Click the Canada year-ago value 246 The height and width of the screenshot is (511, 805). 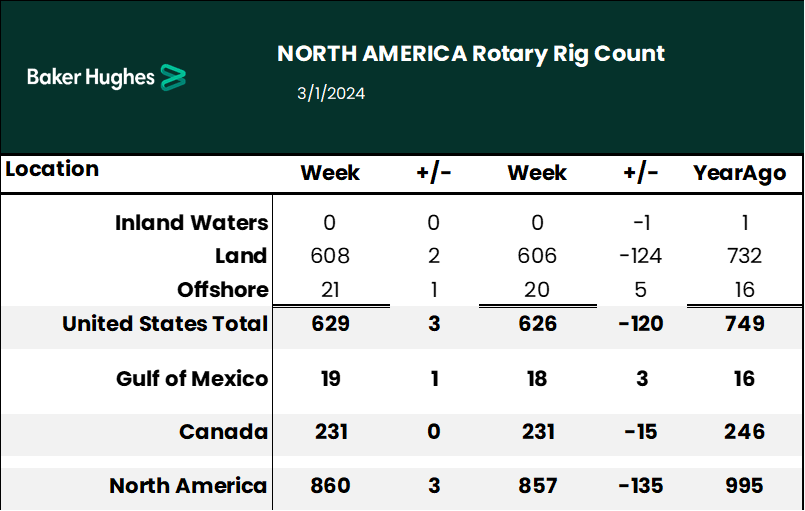[739, 432]
